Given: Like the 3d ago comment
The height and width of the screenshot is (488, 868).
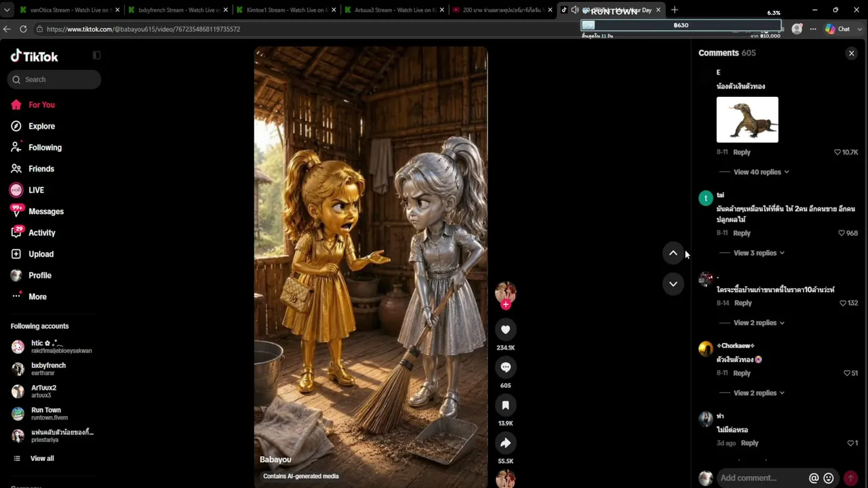Looking at the screenshot, I should point(850,443).
